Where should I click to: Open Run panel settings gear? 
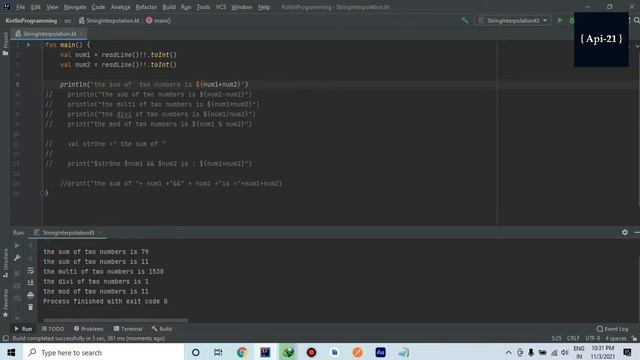[624, 232]
